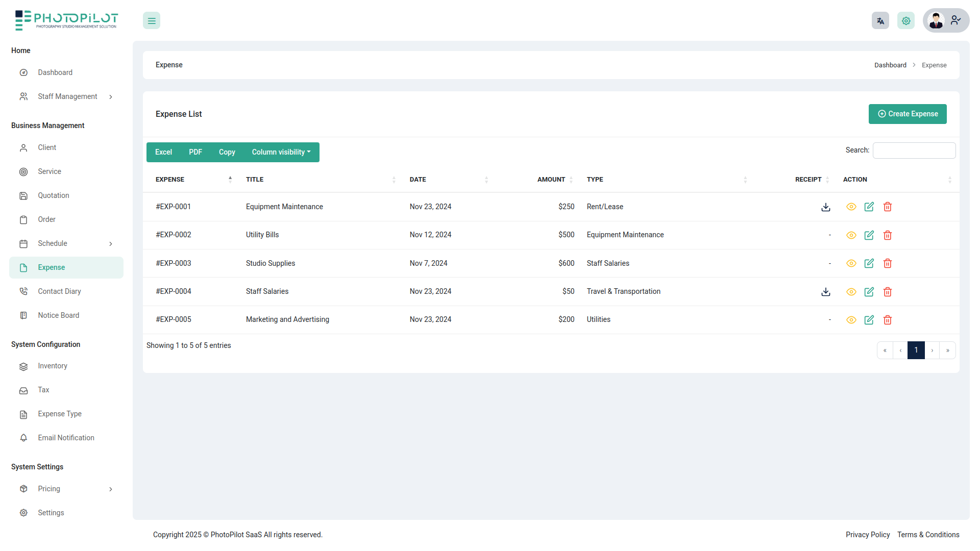Open the Dashboard from sidebar
This screenshot has height=551, width=980.
(55, 72)
